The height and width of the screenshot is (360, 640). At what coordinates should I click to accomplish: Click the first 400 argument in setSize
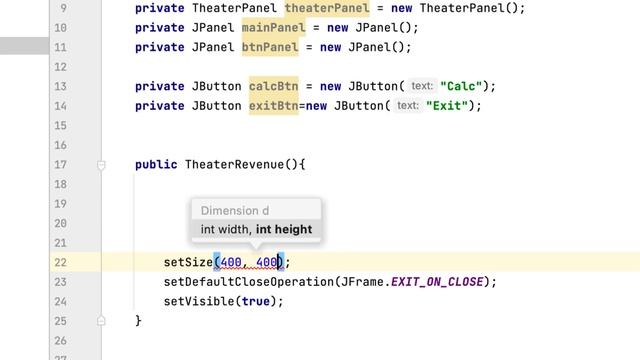click(x=231, y=262)
